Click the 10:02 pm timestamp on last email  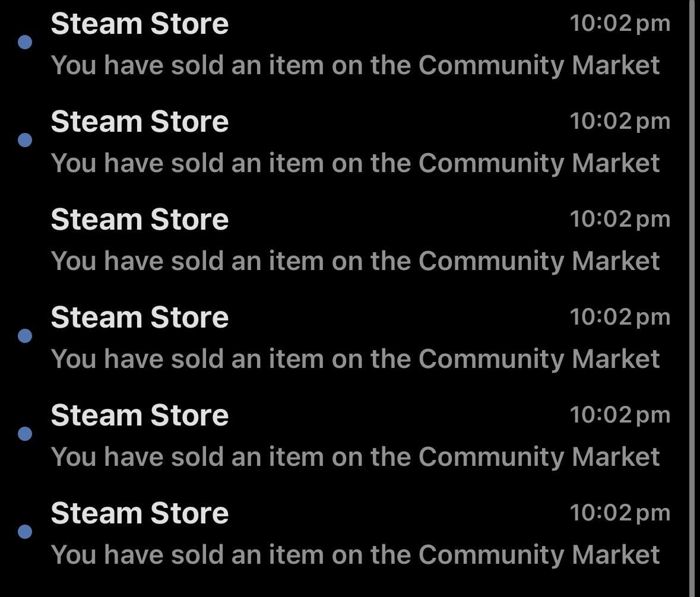pos(619,513)
